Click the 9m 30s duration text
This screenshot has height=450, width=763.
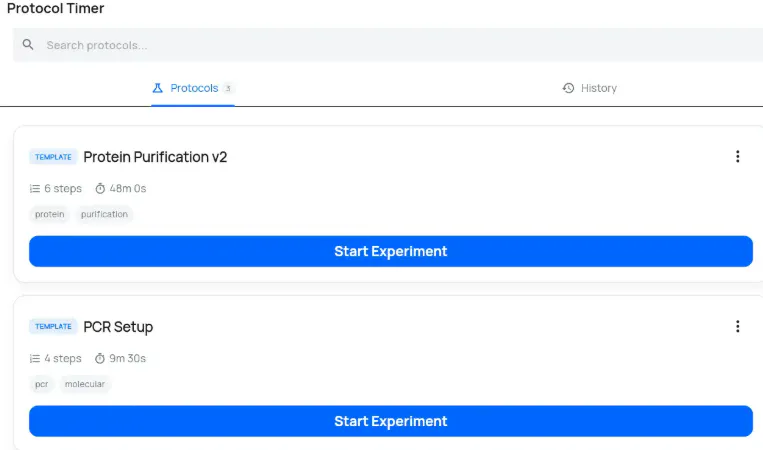[x=127, y=358]
